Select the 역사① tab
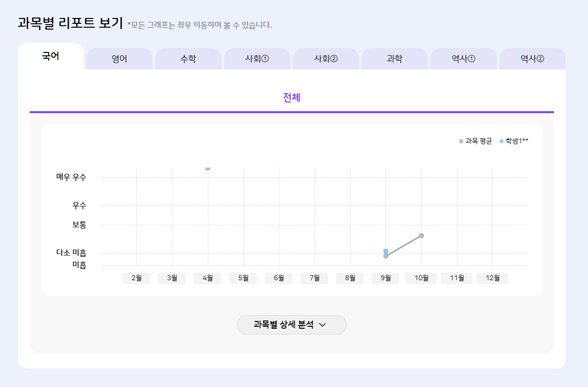This screenshot has height=387, width=588. pos(463,59)
